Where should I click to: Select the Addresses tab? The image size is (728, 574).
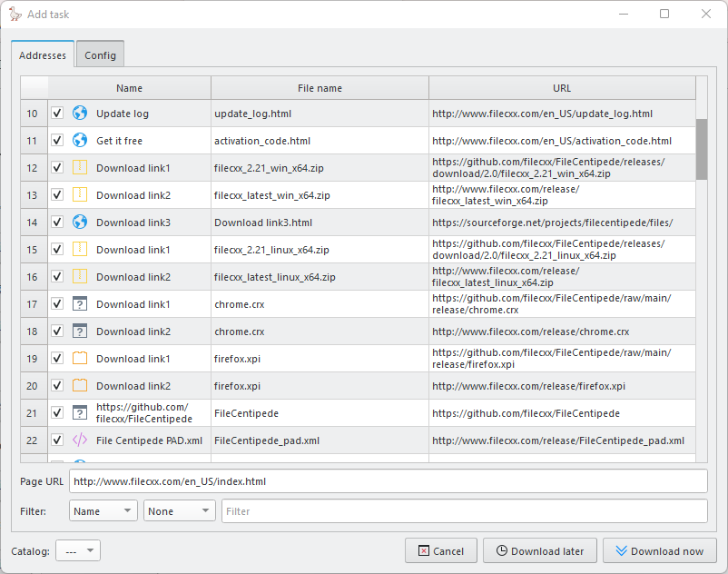point(43,54)
